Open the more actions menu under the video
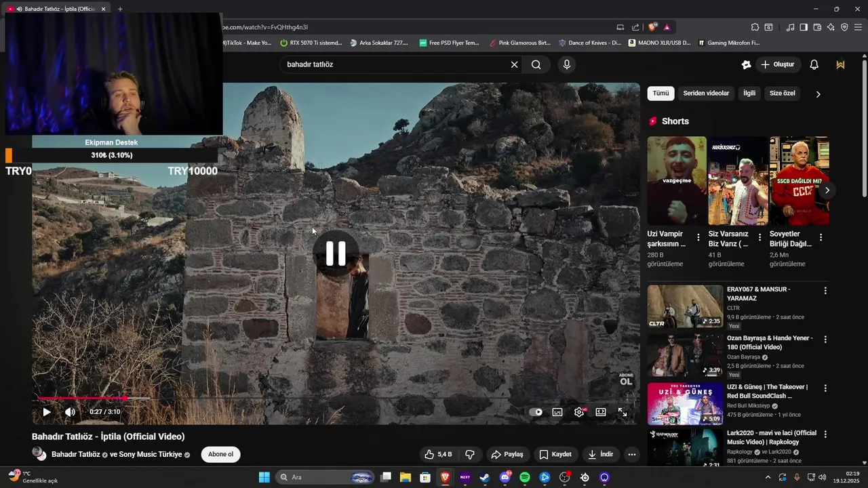Image resolution: width=868 pixels, height=488 pixels. click(632, 454)
